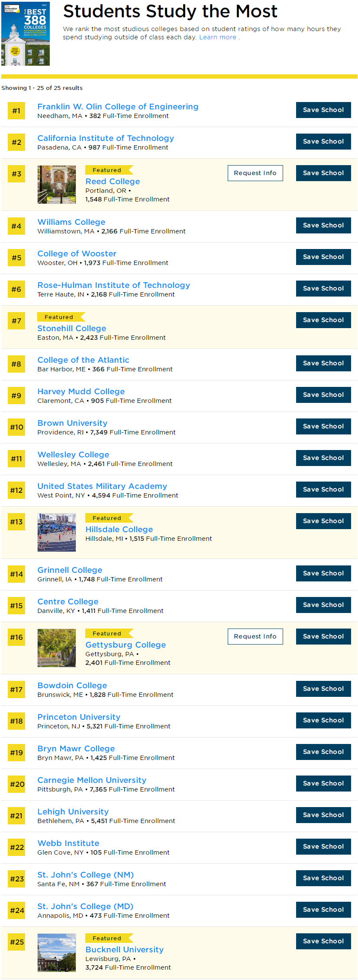Save College of Wooster to list
The width and height of the screenshot is (358, 980).
323,257
